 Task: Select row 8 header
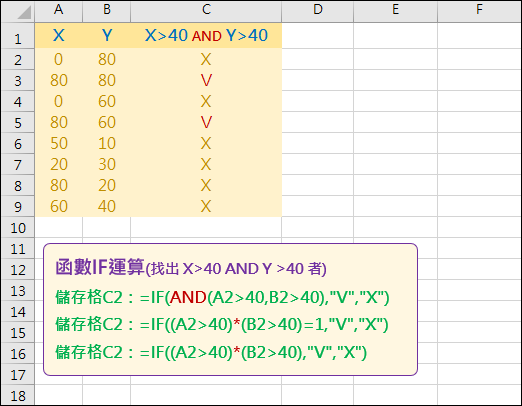(18, 185)
